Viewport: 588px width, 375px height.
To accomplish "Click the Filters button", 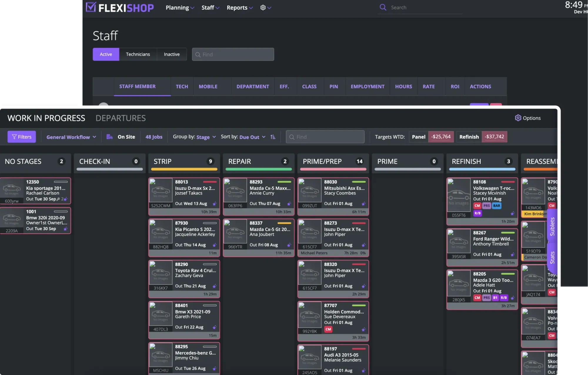I will (21, 137).
